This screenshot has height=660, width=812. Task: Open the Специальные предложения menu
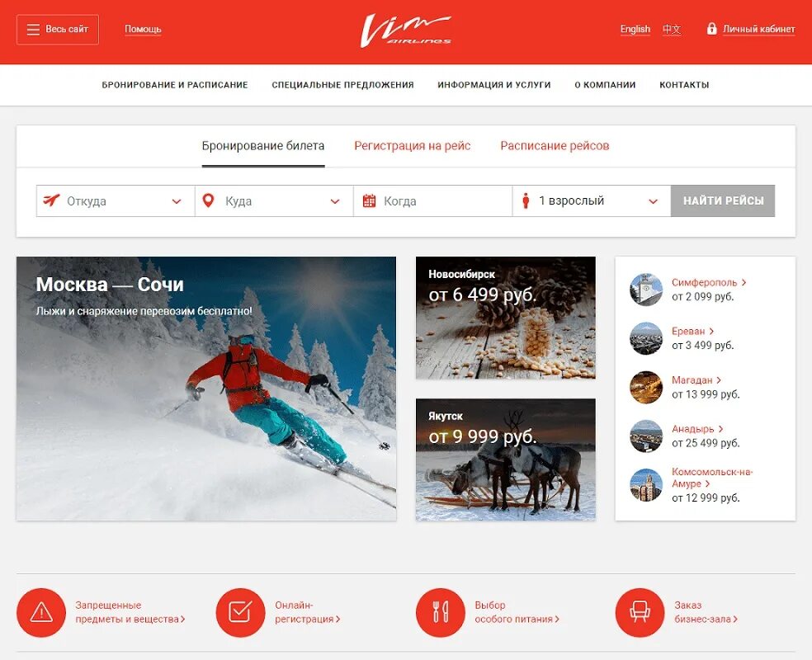342,85
